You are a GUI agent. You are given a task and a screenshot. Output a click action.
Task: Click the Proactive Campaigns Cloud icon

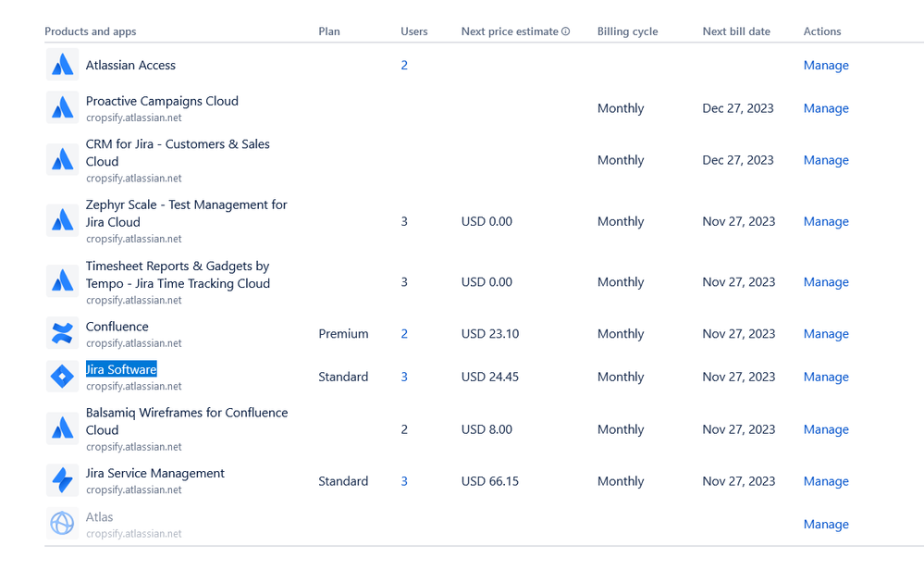[x=62, y=107]
